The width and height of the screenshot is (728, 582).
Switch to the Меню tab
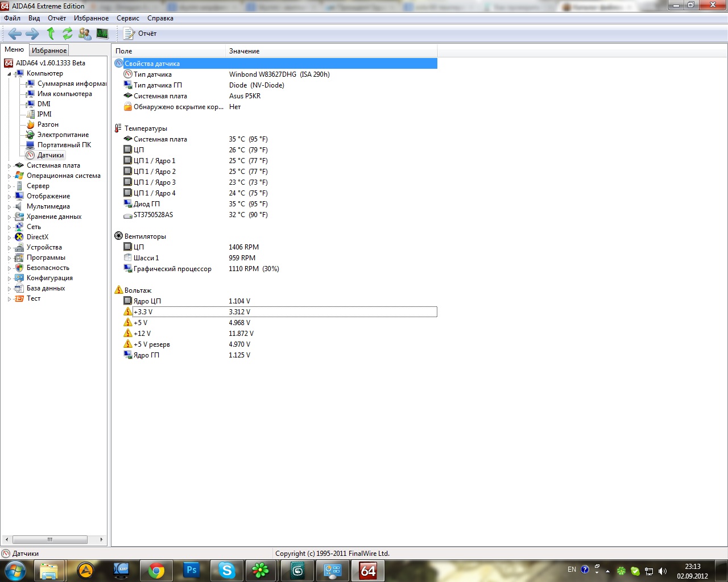pyautogui.click(x=14, y=49)
